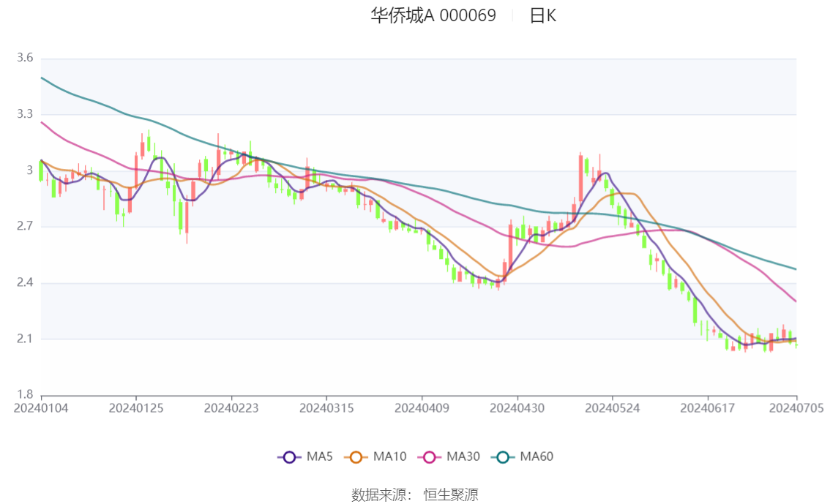Click the 20240125 date axis label
This screenshot has height=504, width=830.
tap(136, 408)
